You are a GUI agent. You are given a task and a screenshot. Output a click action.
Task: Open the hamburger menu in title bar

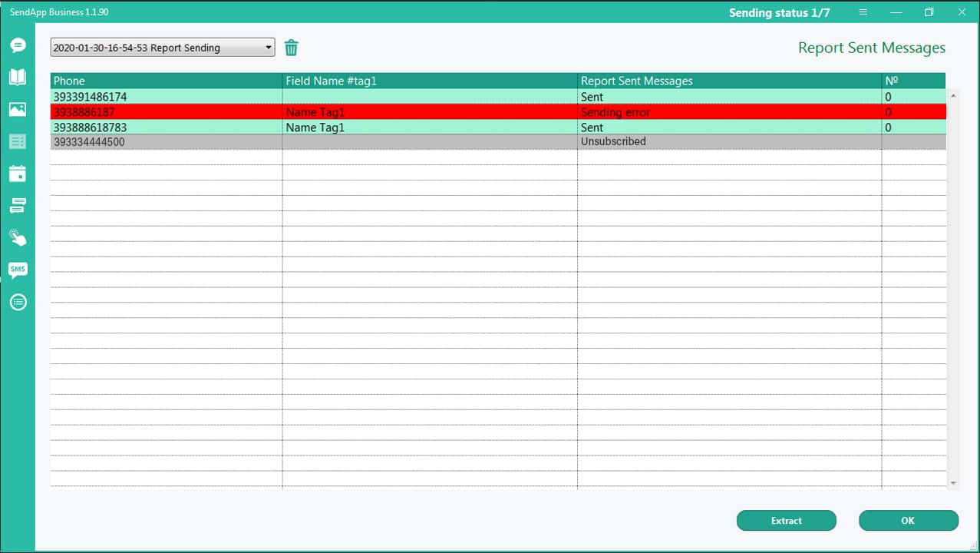863,12
